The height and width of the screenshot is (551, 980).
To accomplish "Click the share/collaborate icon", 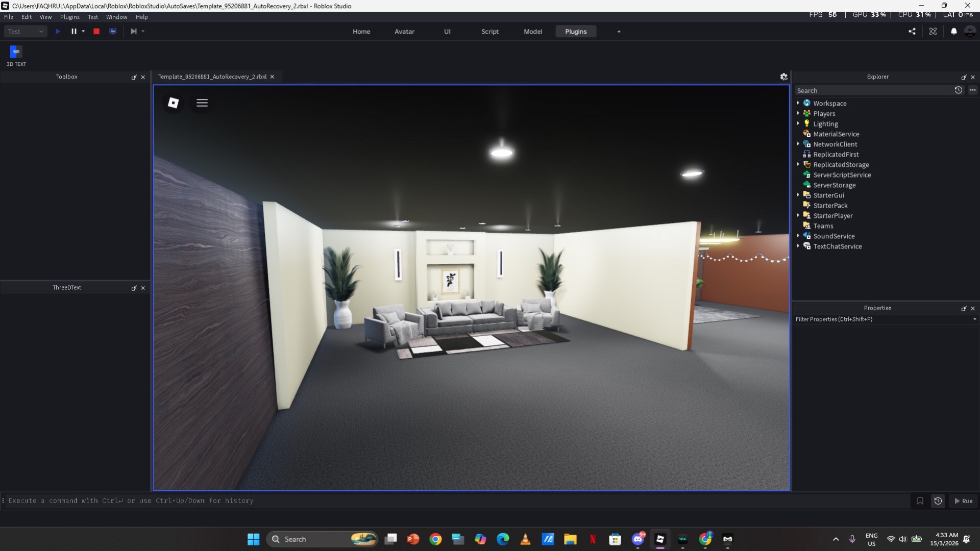I will click(x=912, y=31).
